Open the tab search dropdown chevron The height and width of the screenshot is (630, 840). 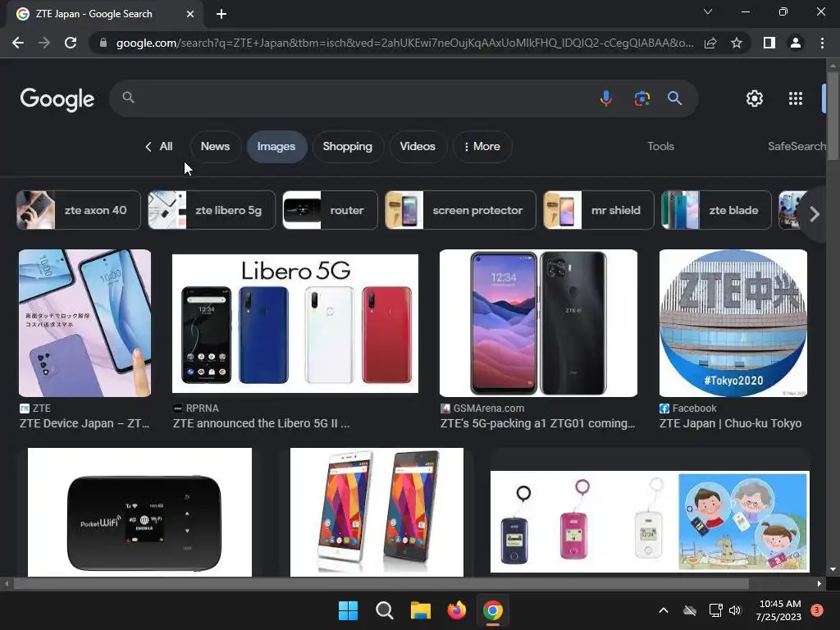click(708, 11)
